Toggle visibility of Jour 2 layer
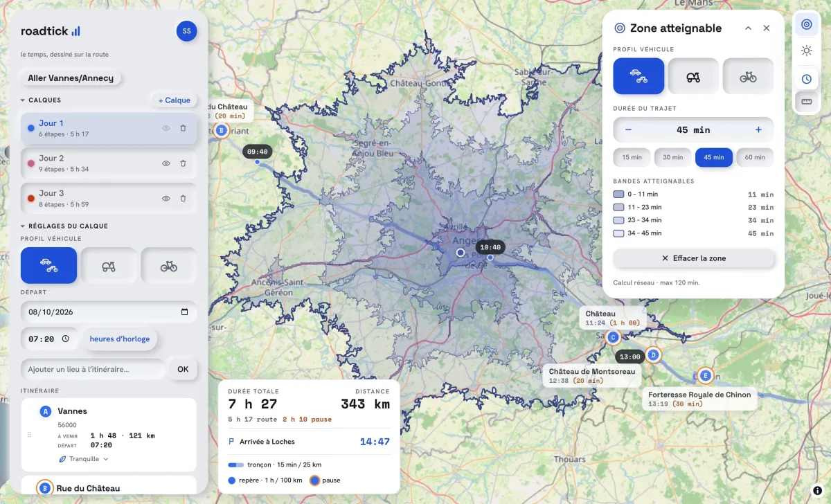The height and width of the screenshot is (504, 831). (166, 163)
